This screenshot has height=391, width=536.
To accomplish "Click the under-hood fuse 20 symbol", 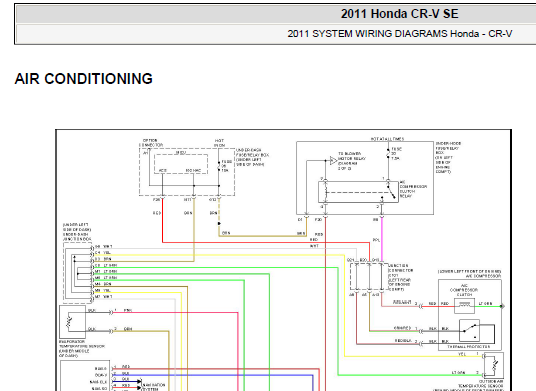I will click(x=388, y=154).
